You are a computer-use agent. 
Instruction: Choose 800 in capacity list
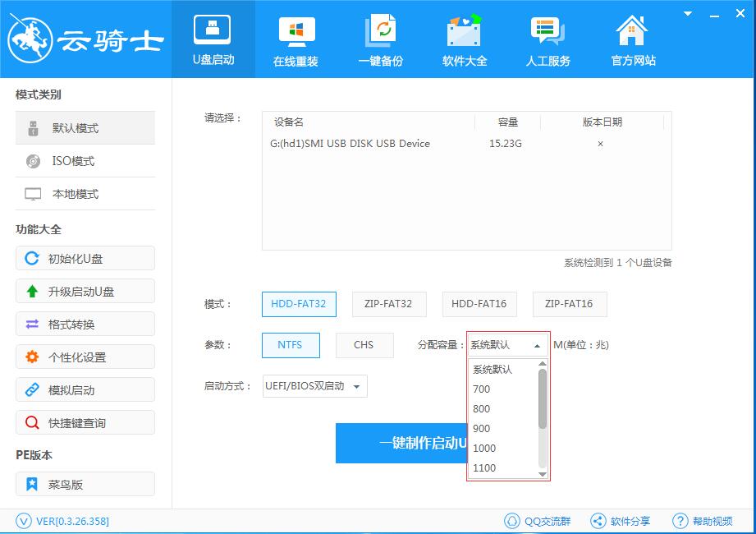click(x=503, y=409)
